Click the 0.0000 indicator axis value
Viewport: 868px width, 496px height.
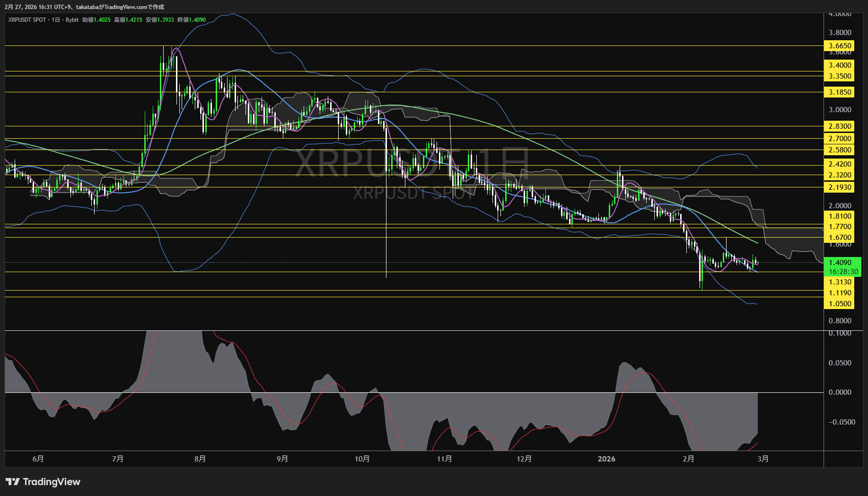pos(840,392)
